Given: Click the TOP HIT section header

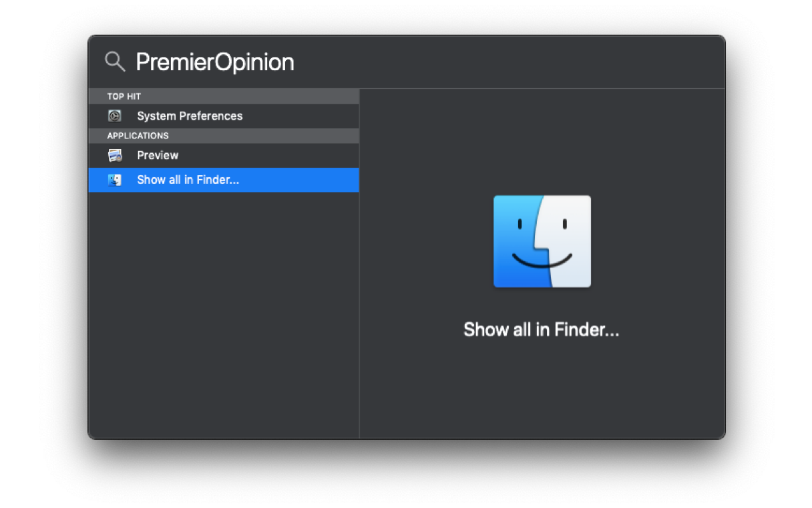Looking at the screenshot, I should point(124,96).
